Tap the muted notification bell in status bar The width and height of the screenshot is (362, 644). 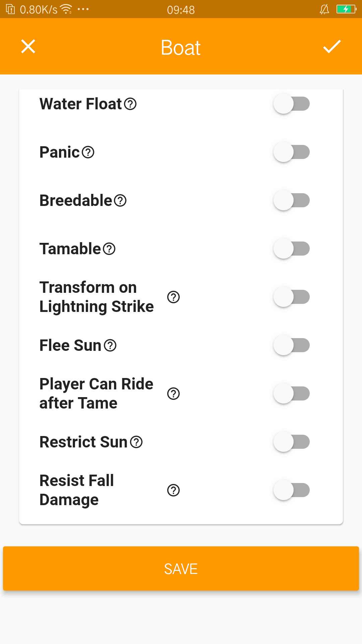[324, 9]
